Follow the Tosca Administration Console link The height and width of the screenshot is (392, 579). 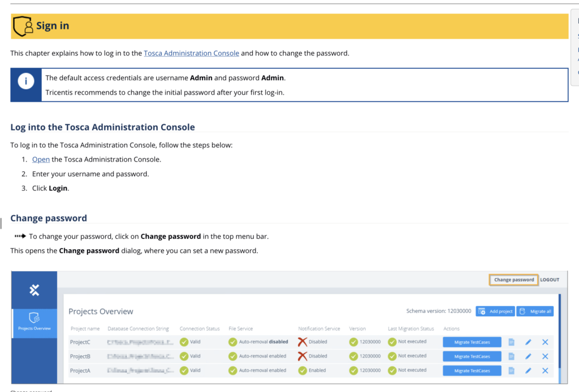coord(191,53)
